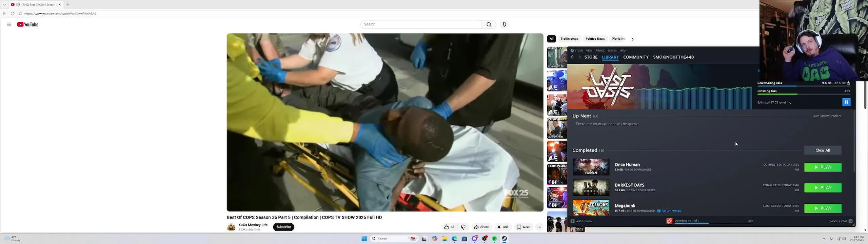Click the Downloading data progress bar

(x=804, y=86)
